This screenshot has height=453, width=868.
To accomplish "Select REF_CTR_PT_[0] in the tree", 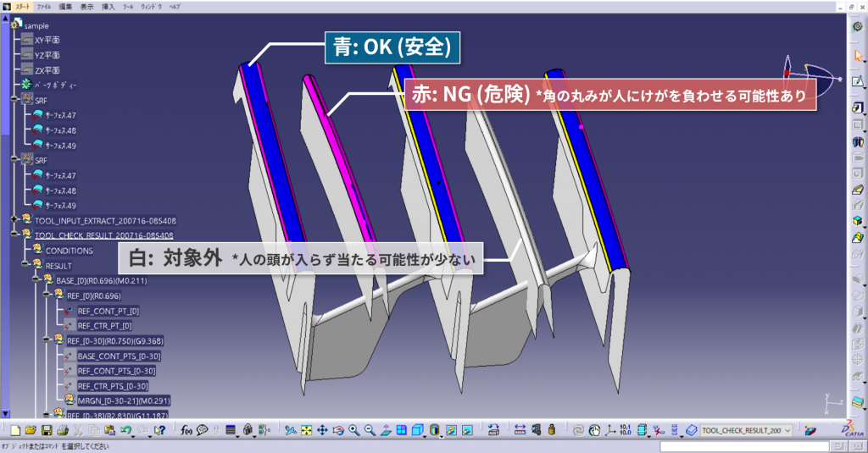I will 104,326.
